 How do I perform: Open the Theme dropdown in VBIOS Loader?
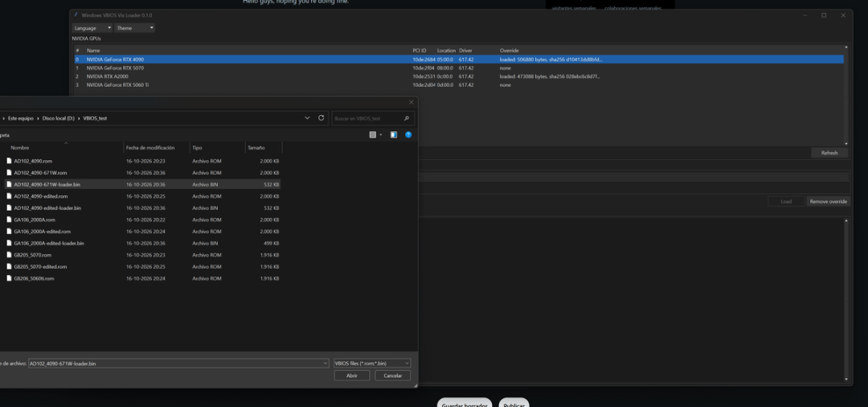pos(134,27)
